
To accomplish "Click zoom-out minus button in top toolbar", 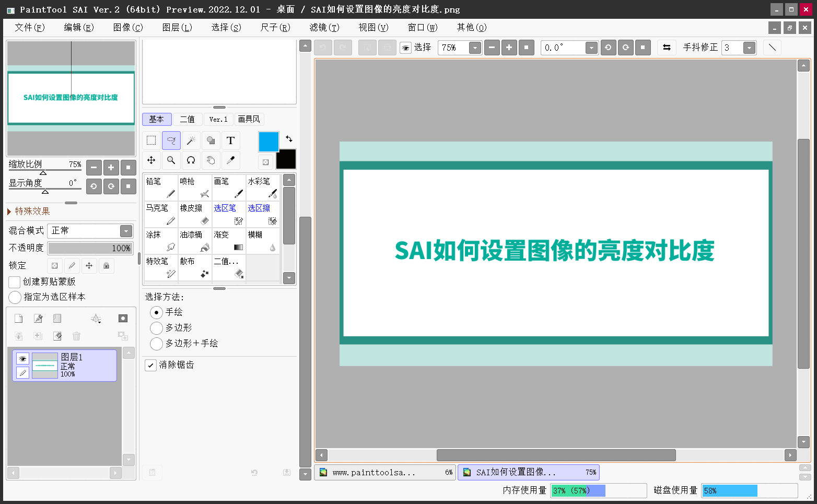I will click(x=492, y=48).
